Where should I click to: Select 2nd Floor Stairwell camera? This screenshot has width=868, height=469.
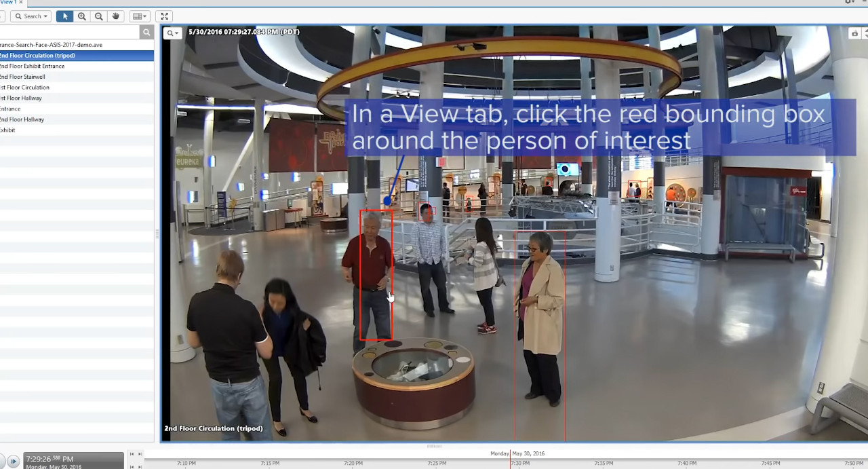pos(23,77)
